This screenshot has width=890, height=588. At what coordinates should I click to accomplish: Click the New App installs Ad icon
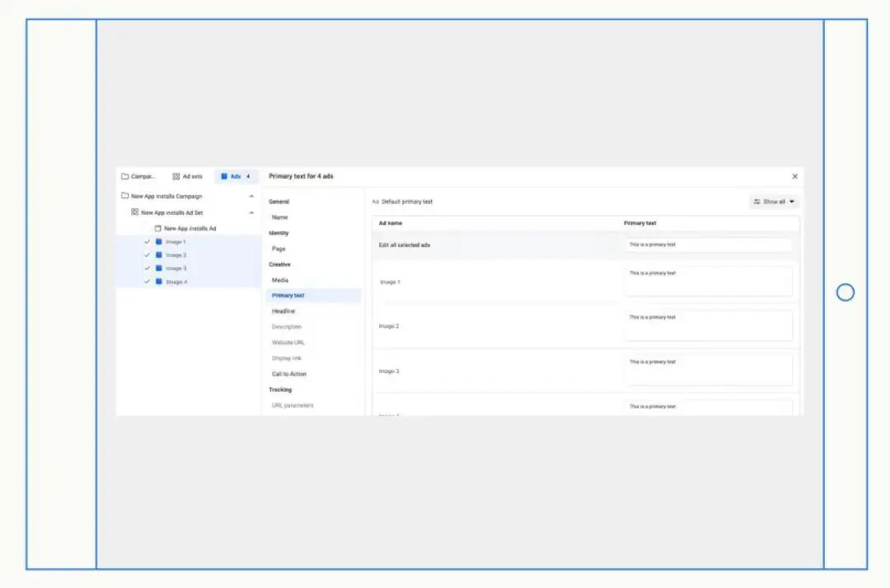(157, 228)
